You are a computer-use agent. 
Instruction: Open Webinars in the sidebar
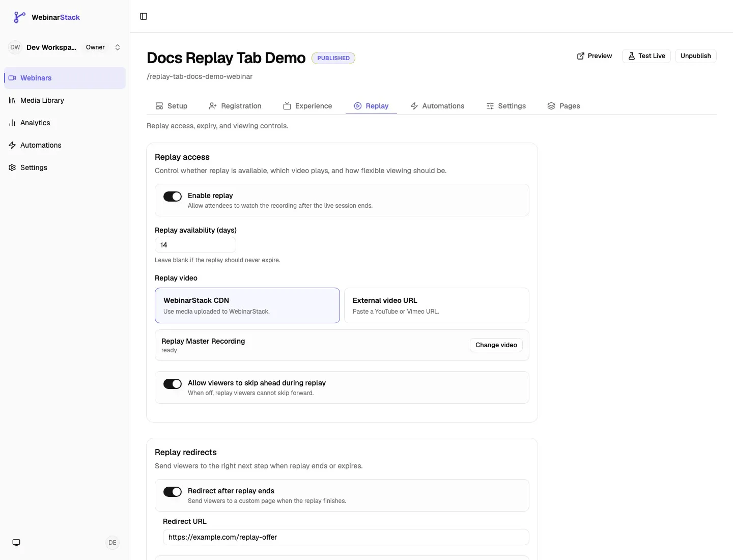tap(65, 78)
